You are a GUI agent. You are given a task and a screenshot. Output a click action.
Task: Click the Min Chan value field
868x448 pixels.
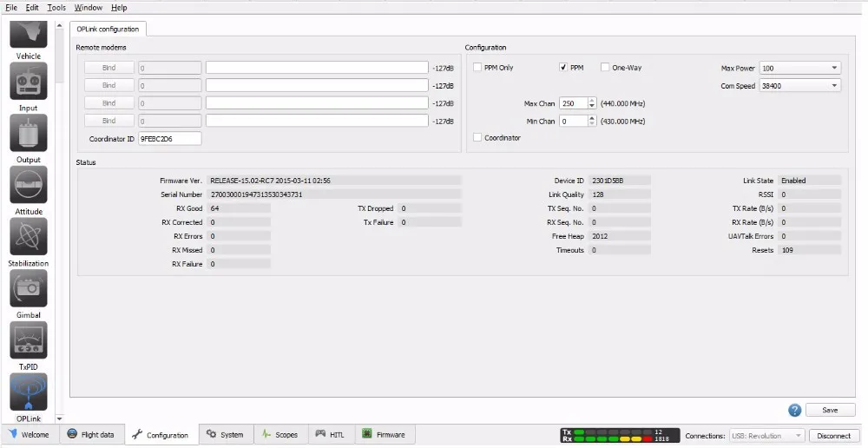(574, 122)
